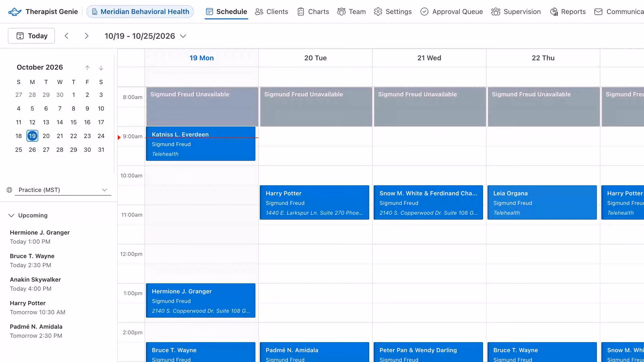Select October 19 in mini calendar
Image resolution: width=644 pixels, height=362 pixels.
point(32,136)
